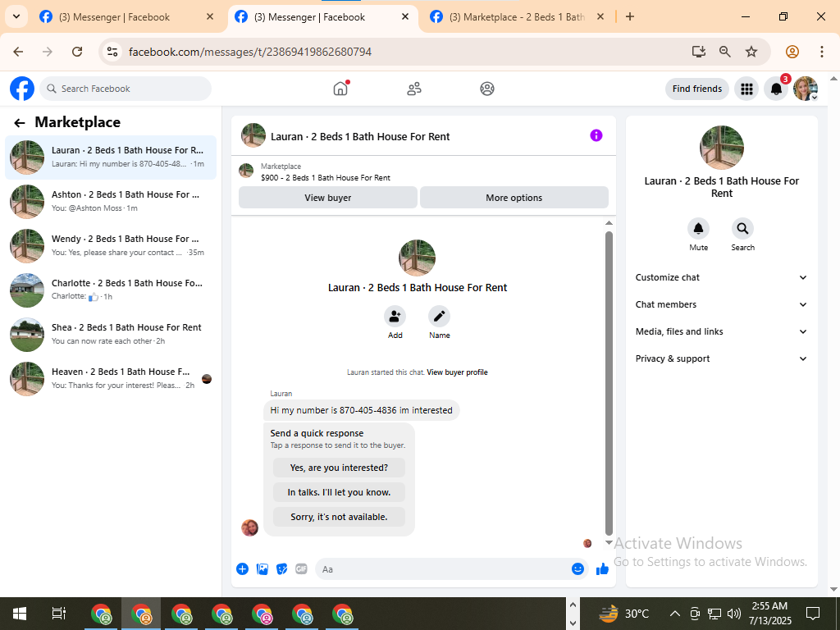
Task: Click the Find friends button
Action: tap(697, 89)
